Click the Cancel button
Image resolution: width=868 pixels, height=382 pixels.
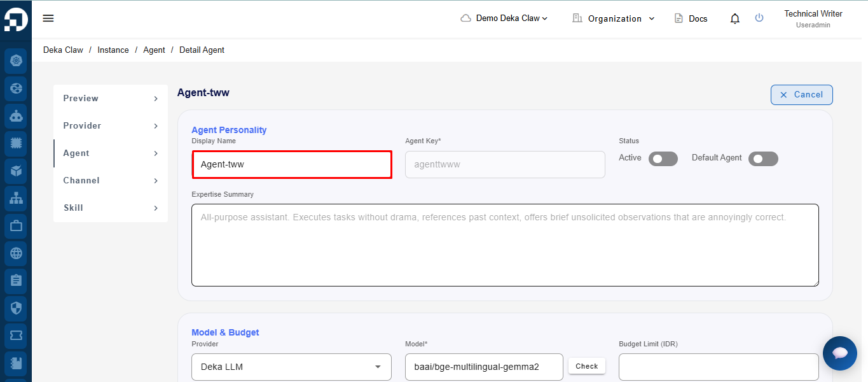(x=801, y=95)
